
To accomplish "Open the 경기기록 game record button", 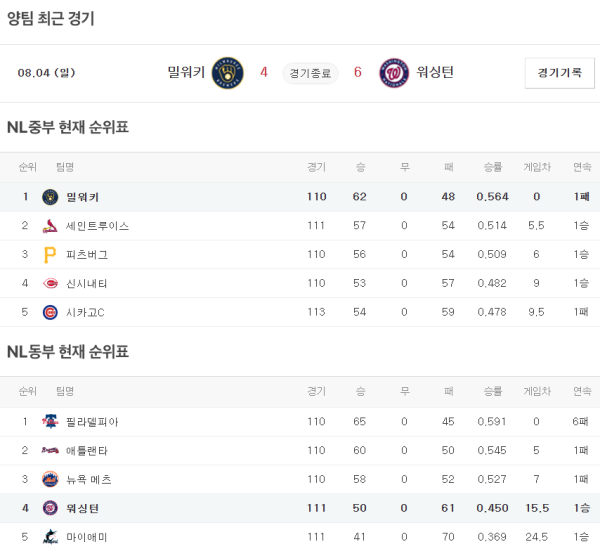I will click(x=559, y=72).
